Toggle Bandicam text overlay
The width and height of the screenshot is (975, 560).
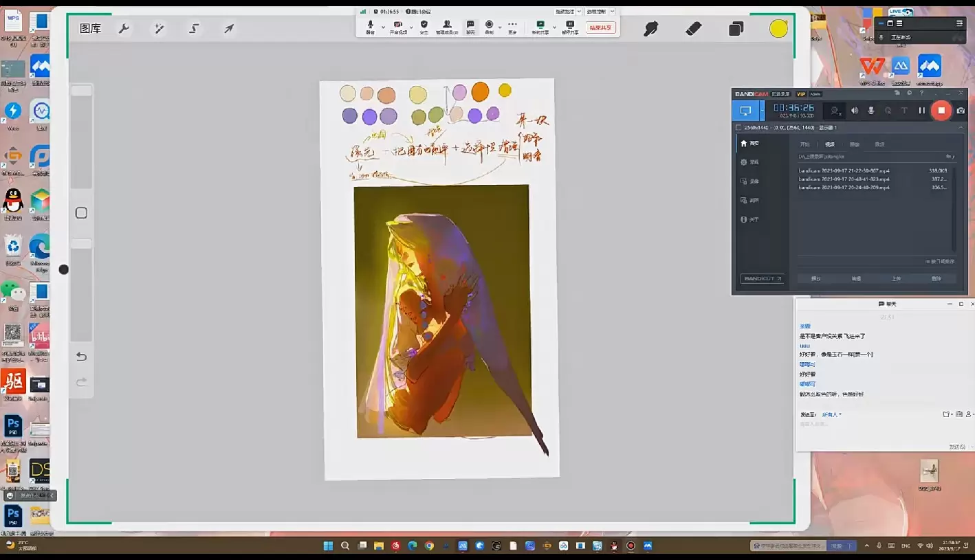click(x=904, y=111)
